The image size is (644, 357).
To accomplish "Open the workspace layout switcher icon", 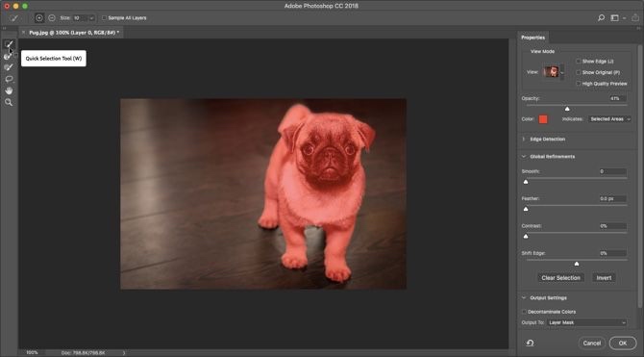I will click(x=615, y=18).
